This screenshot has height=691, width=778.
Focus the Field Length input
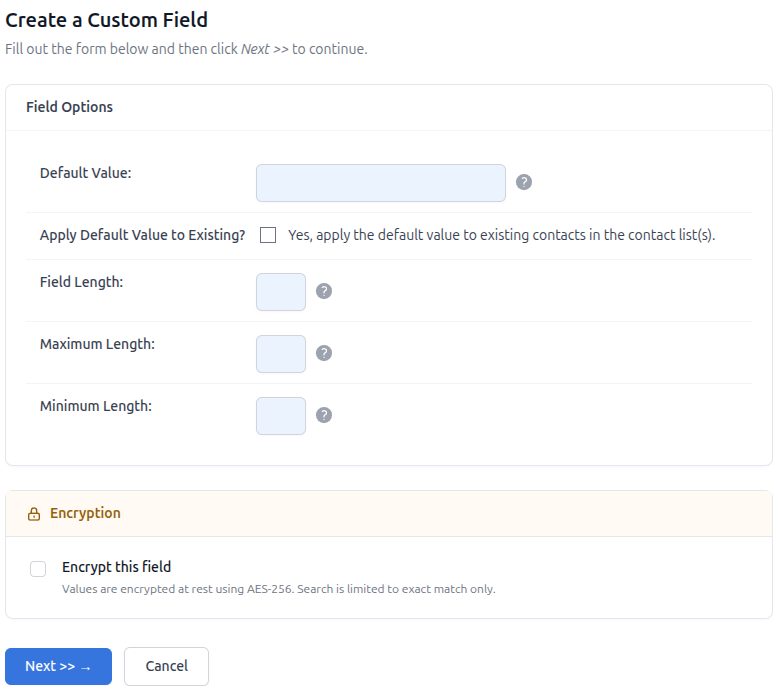pyautogui.click(x=281, y=292)
